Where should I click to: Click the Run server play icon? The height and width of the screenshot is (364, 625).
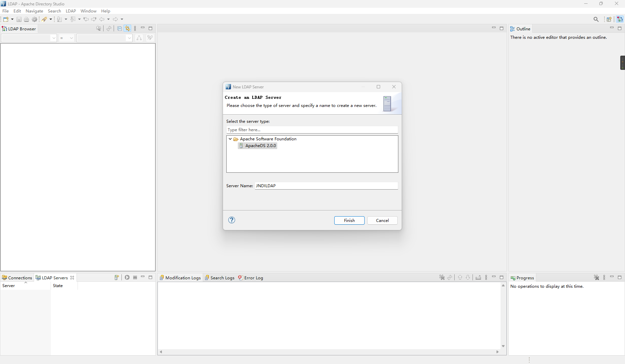coord(127,277)
